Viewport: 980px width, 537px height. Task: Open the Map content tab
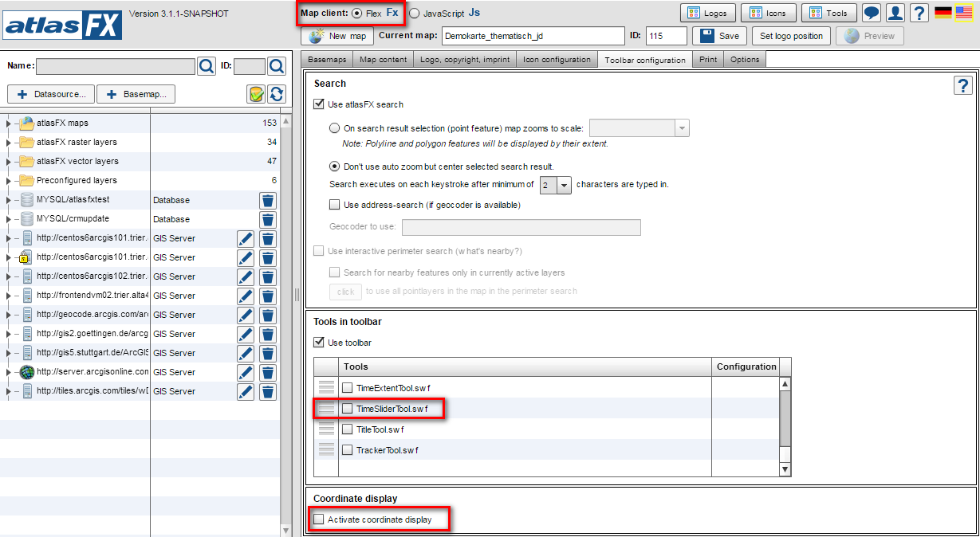coord(383,60)
